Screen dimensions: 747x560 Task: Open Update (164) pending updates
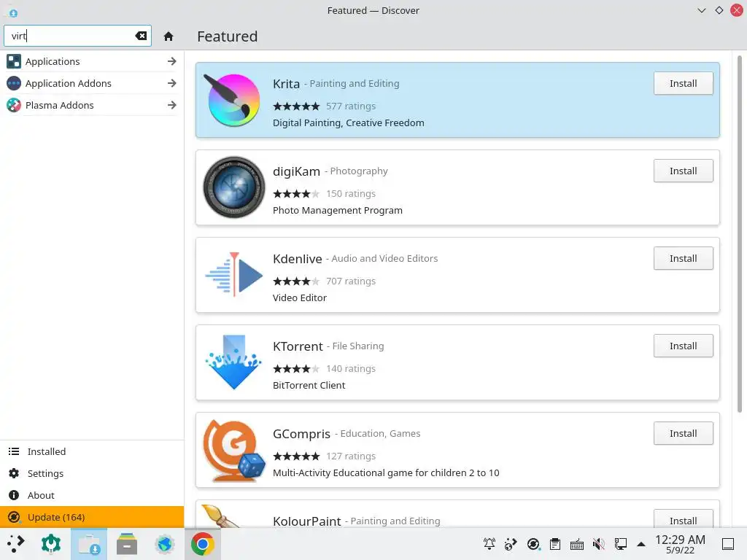(x=91, y=517)
